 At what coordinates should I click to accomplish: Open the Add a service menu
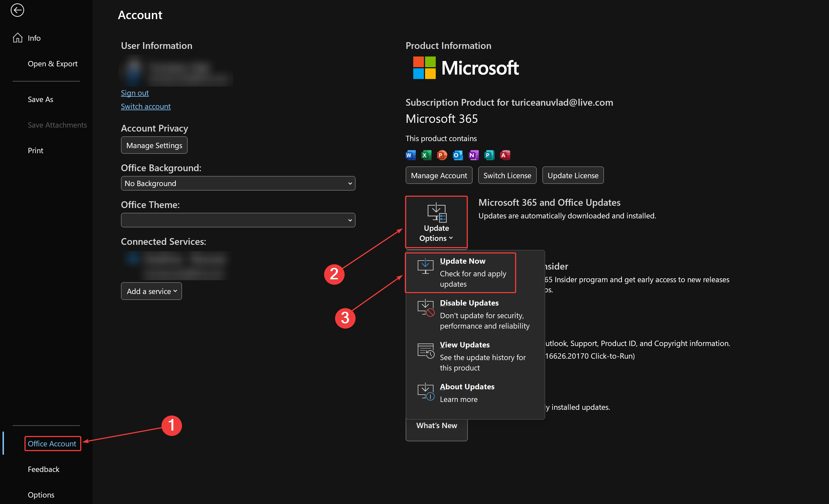[151, 291]
